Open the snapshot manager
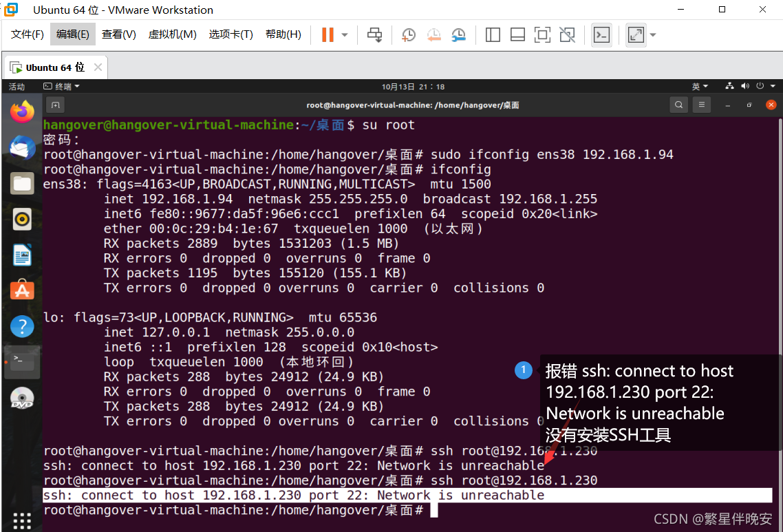783x532 pixels. (458, 35)
